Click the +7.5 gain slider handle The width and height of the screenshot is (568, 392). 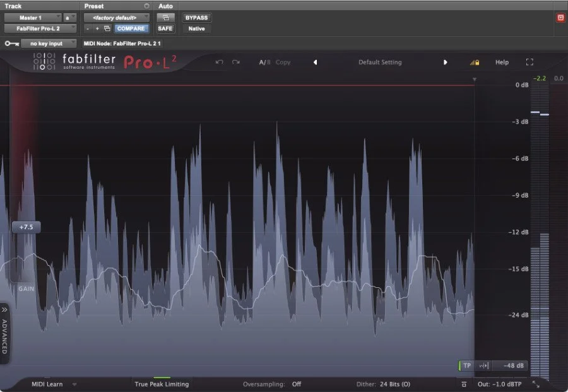pyautogui.click(x=26, y=227)
